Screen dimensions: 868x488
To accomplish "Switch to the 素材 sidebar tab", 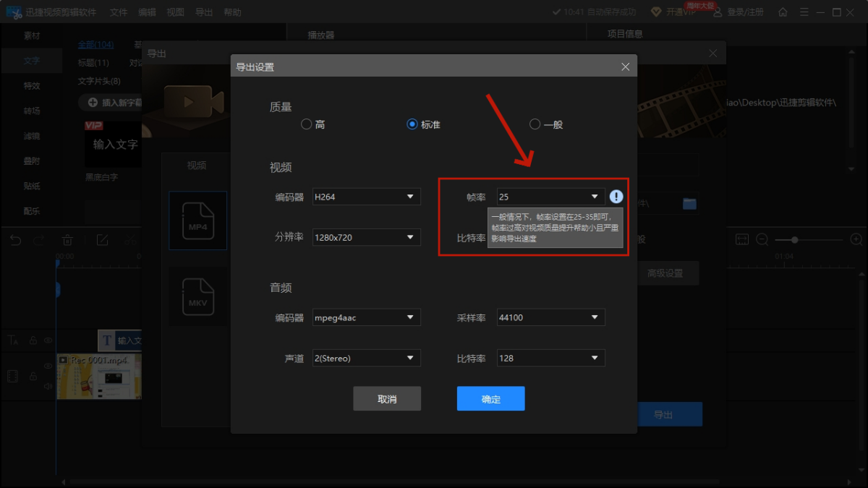I will click(x=32, y=35).
